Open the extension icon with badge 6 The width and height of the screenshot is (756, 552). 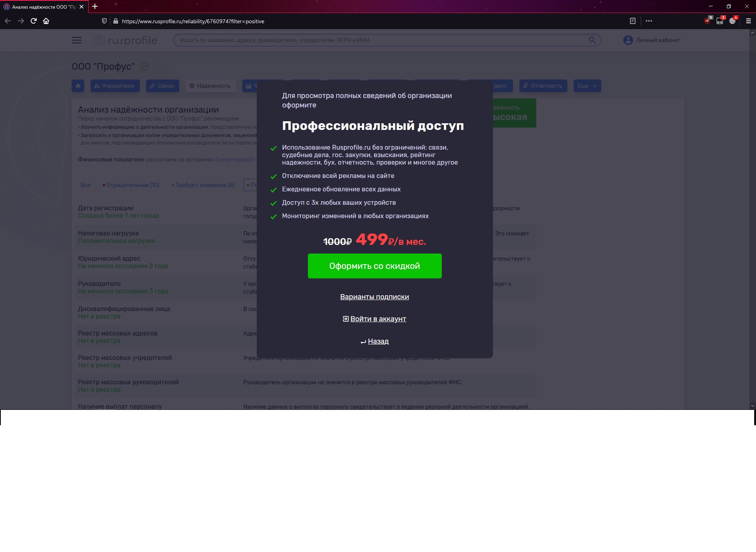pyautogui.click(x=733, y=21)
